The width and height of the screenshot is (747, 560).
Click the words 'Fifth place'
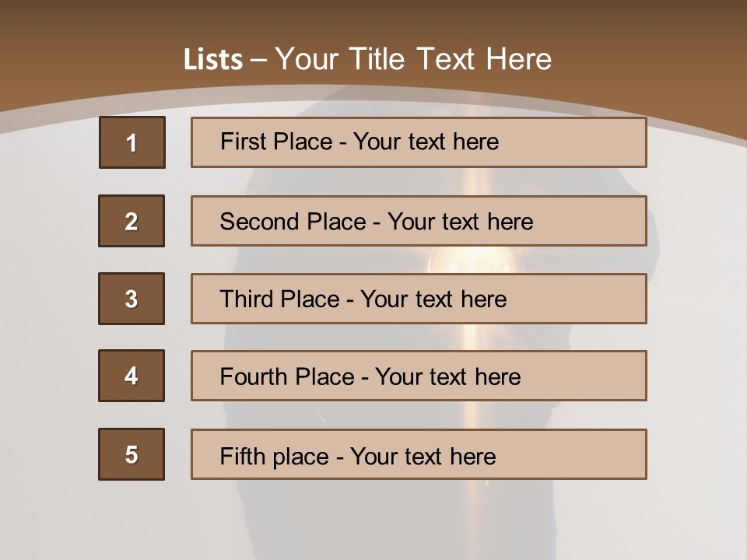tap(275, 457)
